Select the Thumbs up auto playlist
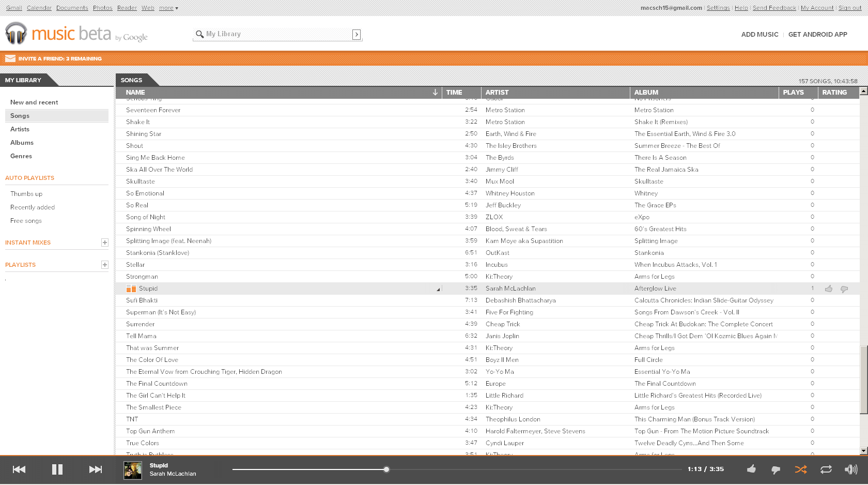The height and width of the screenshot is (485, 868). 26,194
